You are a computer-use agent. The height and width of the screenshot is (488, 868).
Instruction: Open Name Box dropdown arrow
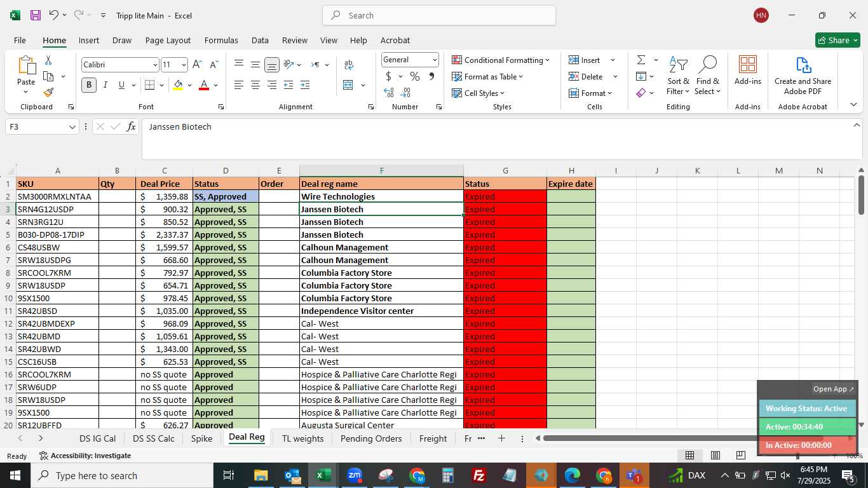(x=72, y=127)
